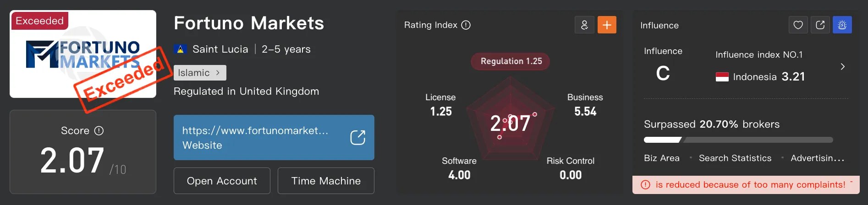The height and width of the screenshot is (205, 868).
Task: Click the share icon in Influence panel
Action: 820,25
